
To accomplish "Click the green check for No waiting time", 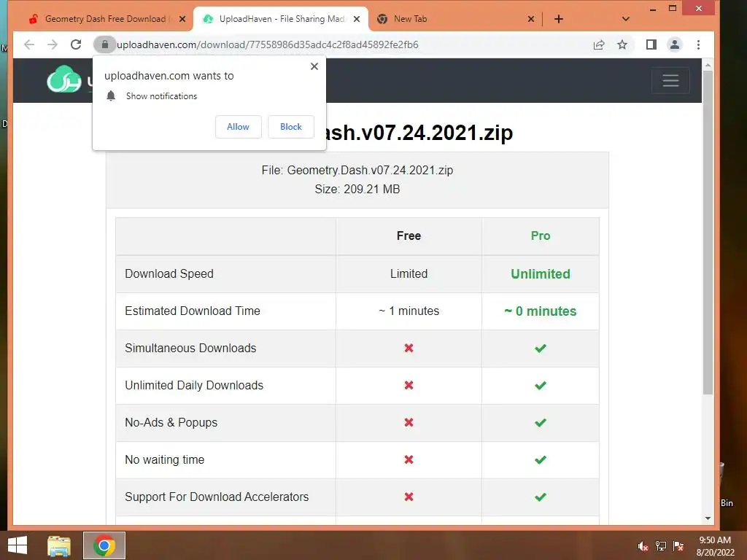I will click(x=541, y=459).
